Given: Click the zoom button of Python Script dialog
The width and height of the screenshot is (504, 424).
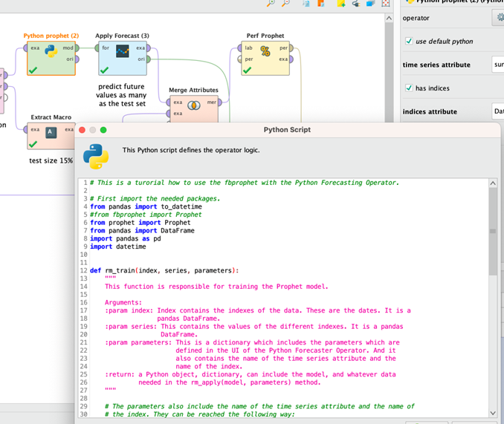Looking at the screenshot, I should pyautogui.click(x=103, y=130).
